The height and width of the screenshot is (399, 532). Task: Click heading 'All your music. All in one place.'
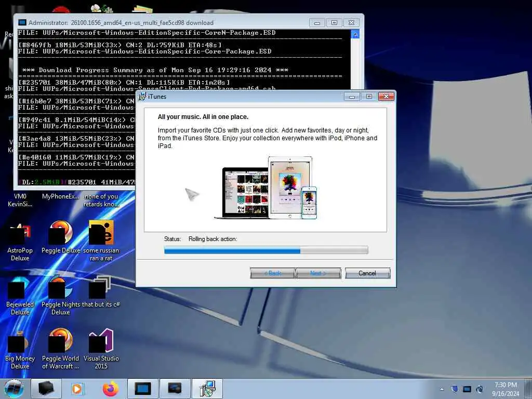pyautogui.click(x=203, y=117)
